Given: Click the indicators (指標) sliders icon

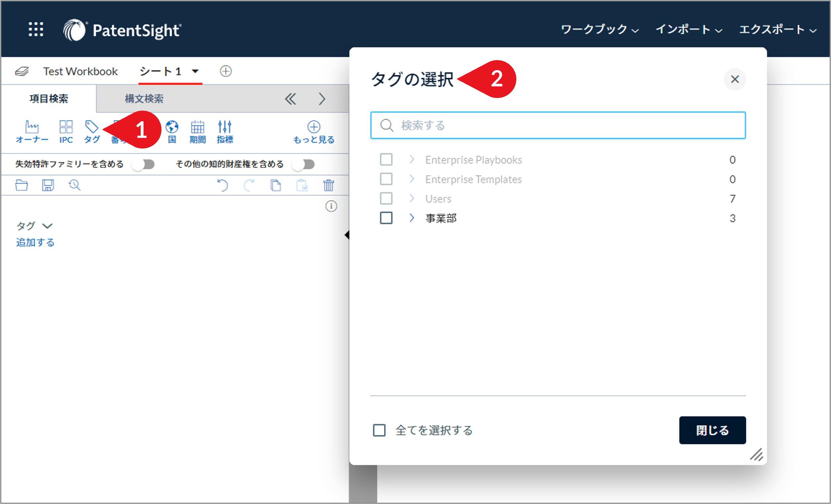Looking at the screenshot, I should [225, 127].
